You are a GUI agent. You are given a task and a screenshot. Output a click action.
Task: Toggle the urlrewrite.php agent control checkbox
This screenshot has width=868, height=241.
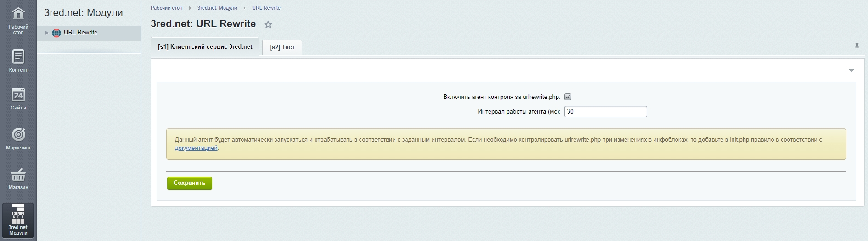[568, 97]
